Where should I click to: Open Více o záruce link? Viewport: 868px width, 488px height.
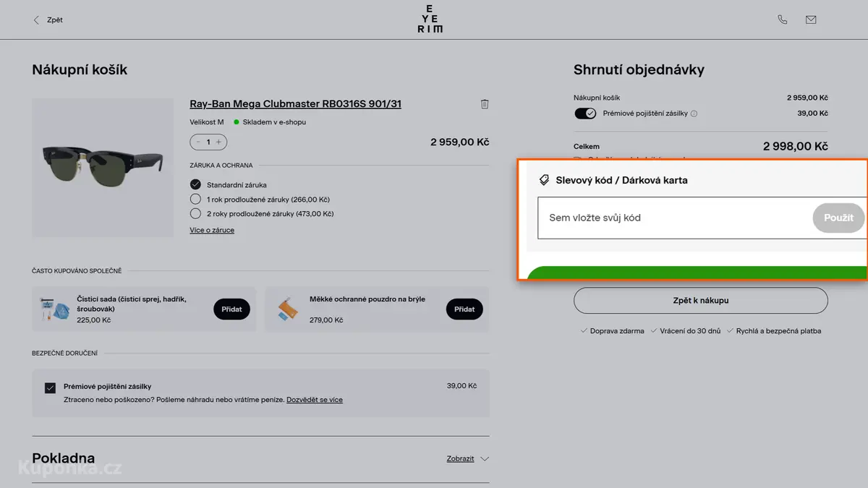point(212,230)
